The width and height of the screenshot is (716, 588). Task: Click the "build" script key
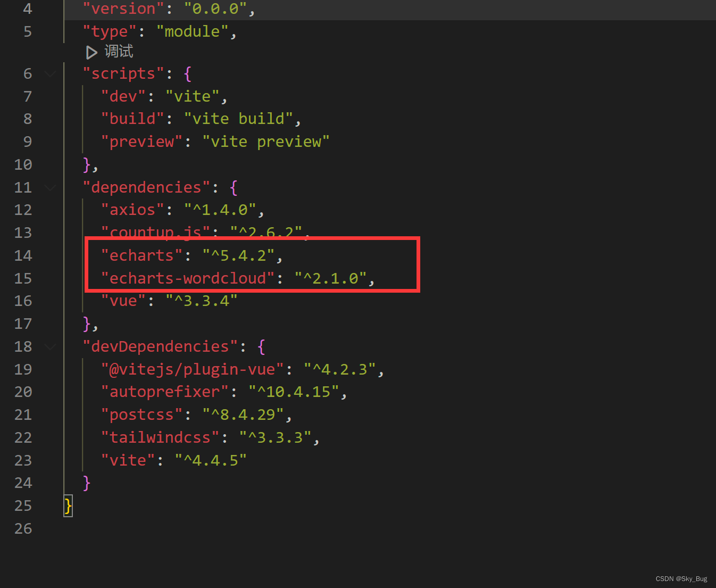pos(132,119)
